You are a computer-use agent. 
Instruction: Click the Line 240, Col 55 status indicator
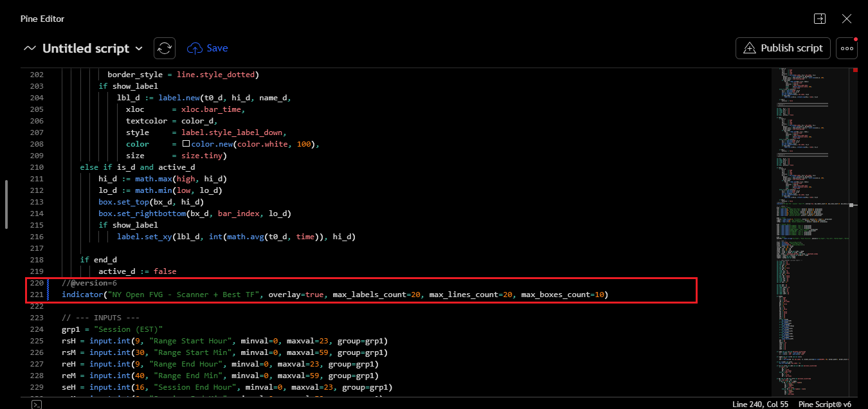click(x=761, y=404)
